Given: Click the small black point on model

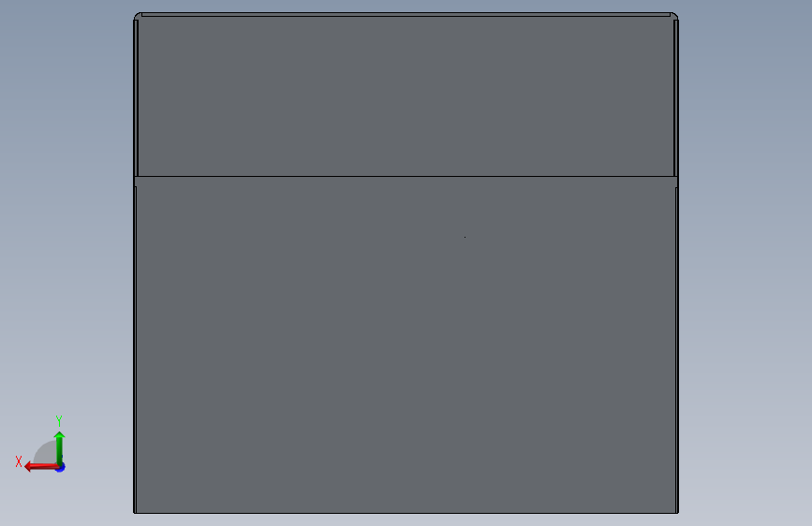Looking at the screenshot, I should click(465, 237).
